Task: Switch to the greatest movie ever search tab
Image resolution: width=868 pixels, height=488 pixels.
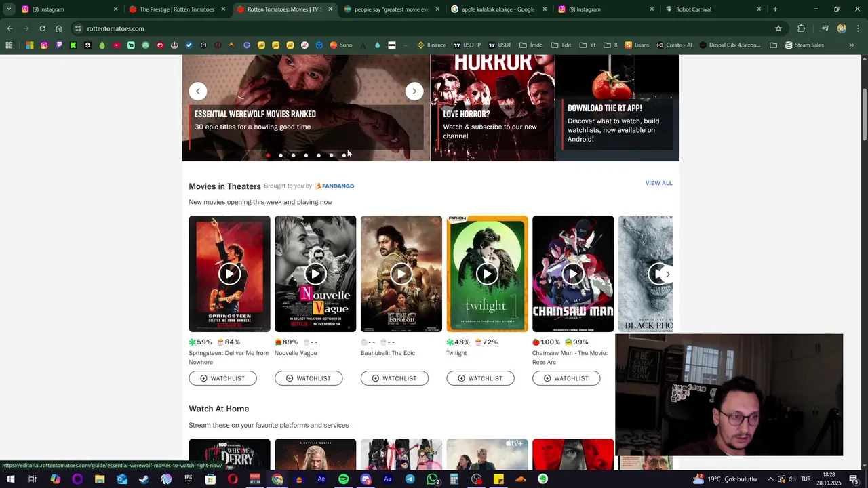Action: click(391, 9)
